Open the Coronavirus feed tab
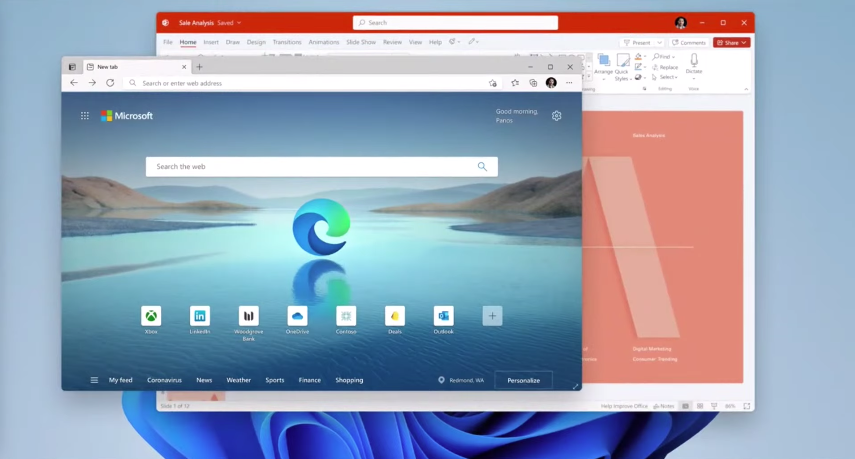 (x=164, y=380)
